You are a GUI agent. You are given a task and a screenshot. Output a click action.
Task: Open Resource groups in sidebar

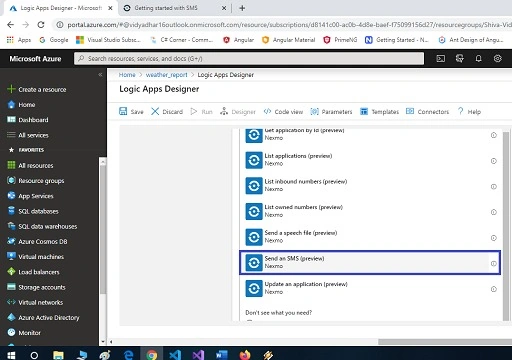pyautogui.click(x=36, y=181)
